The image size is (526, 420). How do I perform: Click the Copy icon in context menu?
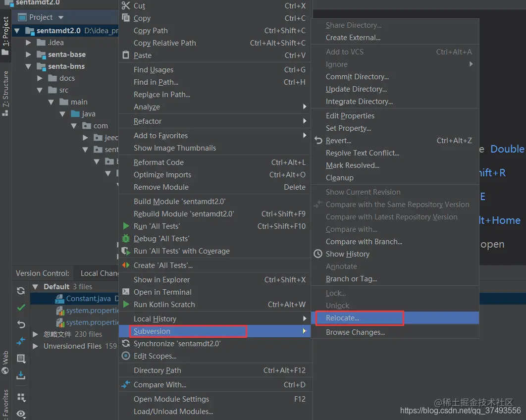point(126,18)
